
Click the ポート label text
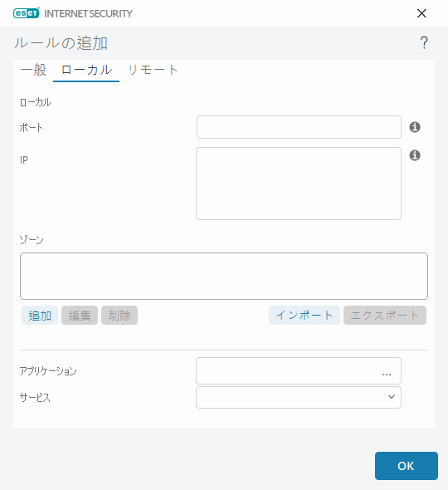[x=31, y=128]
